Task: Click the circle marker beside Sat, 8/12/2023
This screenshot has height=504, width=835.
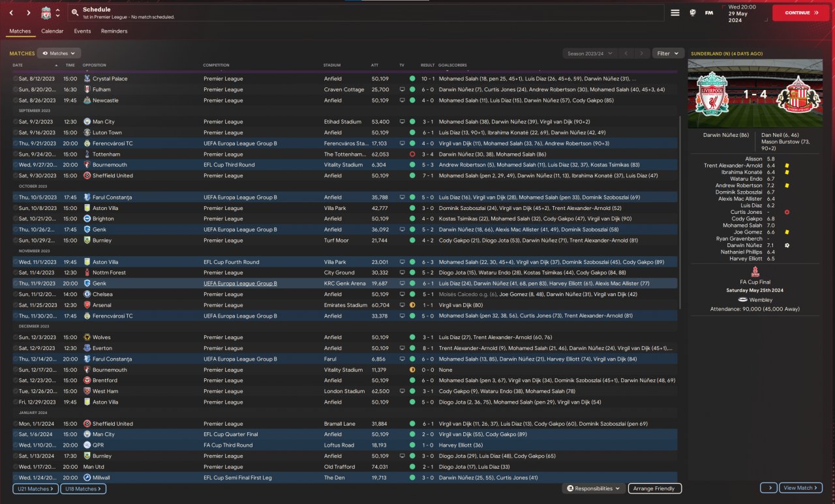Action: tap(15, 79)
